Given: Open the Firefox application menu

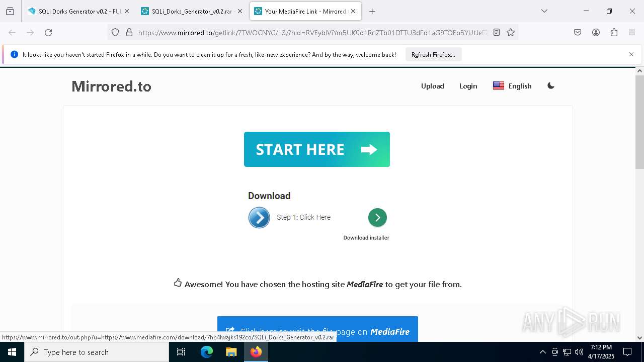Looking at the screenshot, I should (x=632, y=32).
